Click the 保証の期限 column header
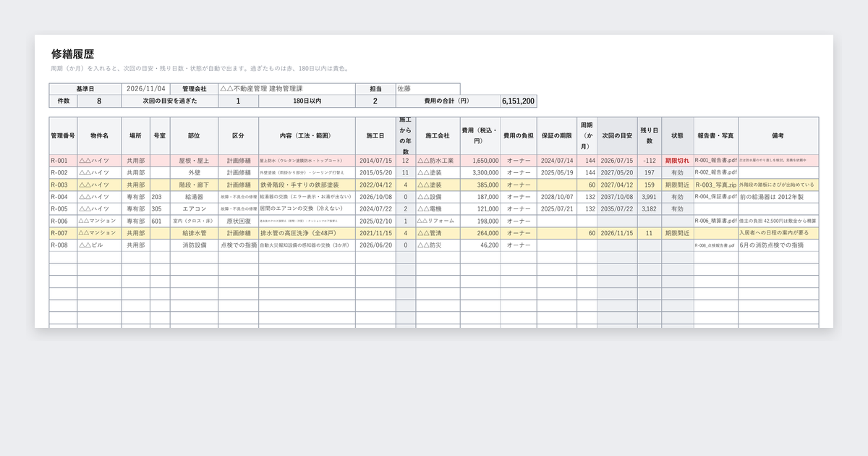 pyautogui.click(x=557, y=135)
